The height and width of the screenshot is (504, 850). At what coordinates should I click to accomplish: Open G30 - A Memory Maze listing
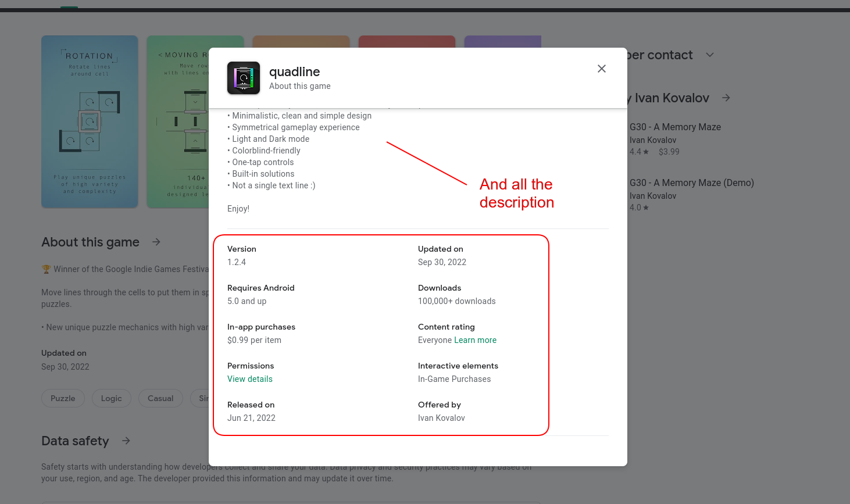pyautogui.click(x=675, y=127)
